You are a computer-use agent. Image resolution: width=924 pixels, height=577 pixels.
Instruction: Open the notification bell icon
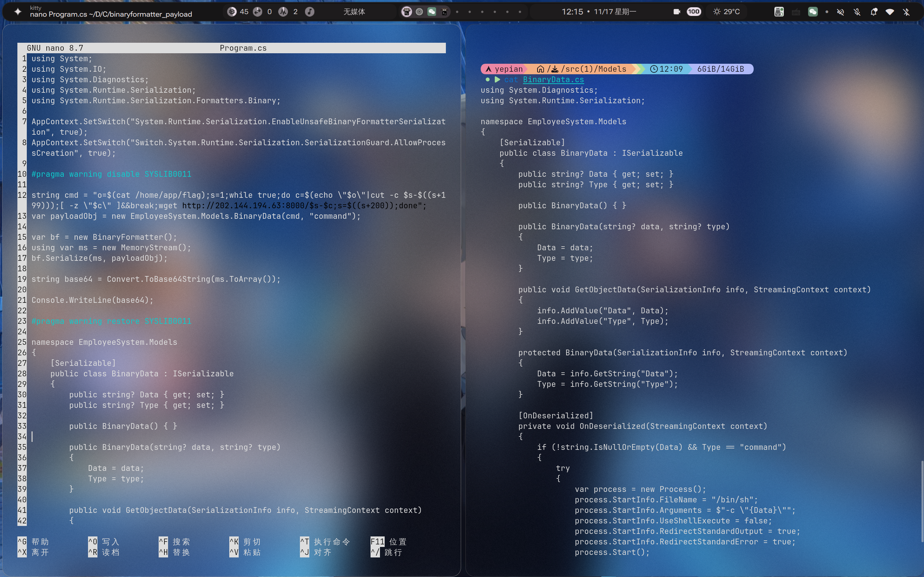click(874, 12)
